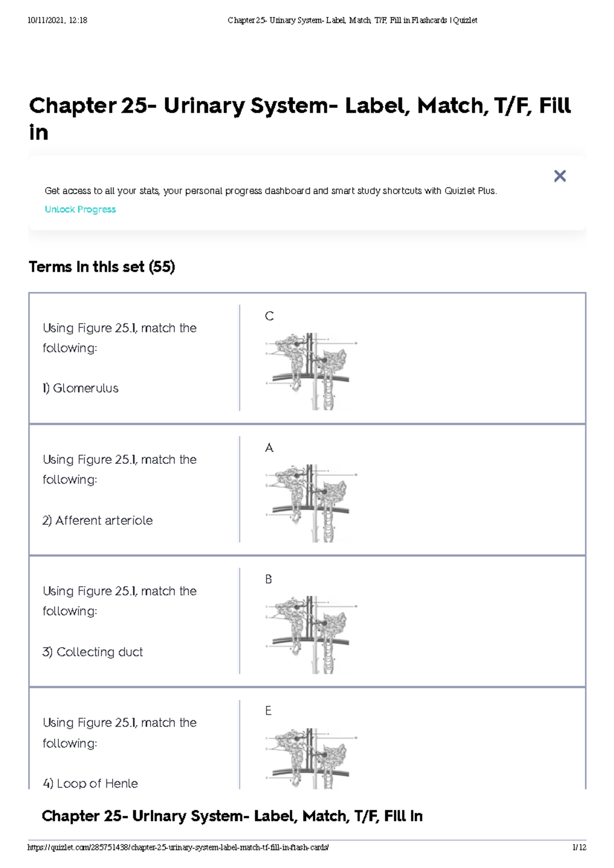Screen dimensions: 614x868
Task: Click answer letter C for Glomerulus
Action: (x=269, y=316)
